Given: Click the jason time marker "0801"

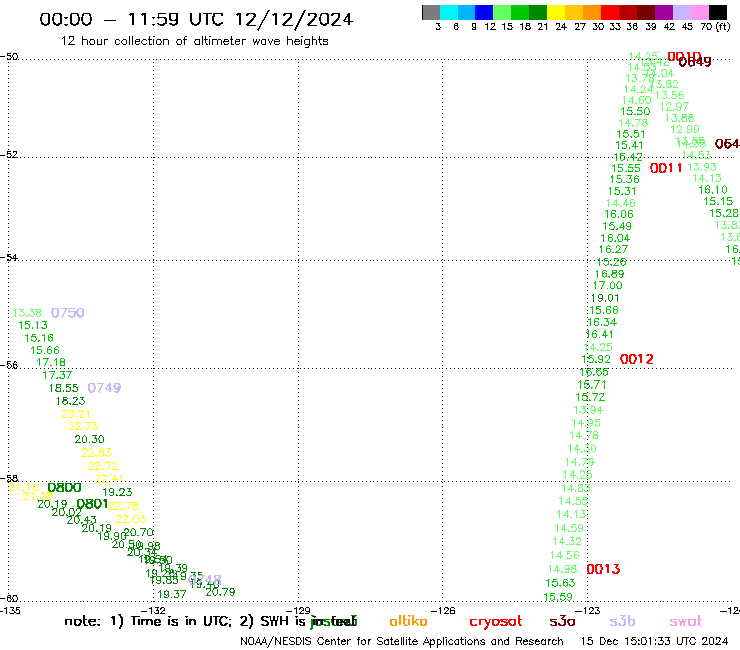Looking at the screenshot, I should (92, 504).
